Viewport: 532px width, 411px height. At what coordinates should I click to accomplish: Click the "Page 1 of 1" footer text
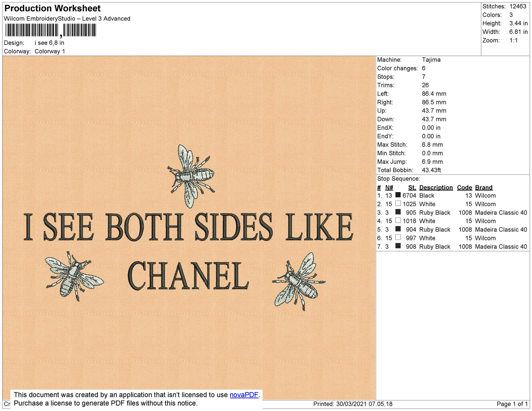(512, 404)
